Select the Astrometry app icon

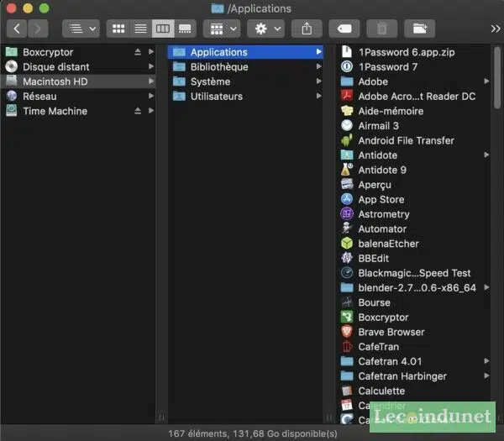pyautogui.click(x=347, y=214)
